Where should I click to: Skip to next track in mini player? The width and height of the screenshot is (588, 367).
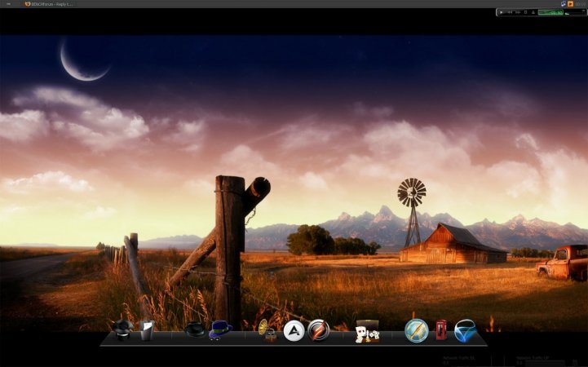[x=518, y=12]
